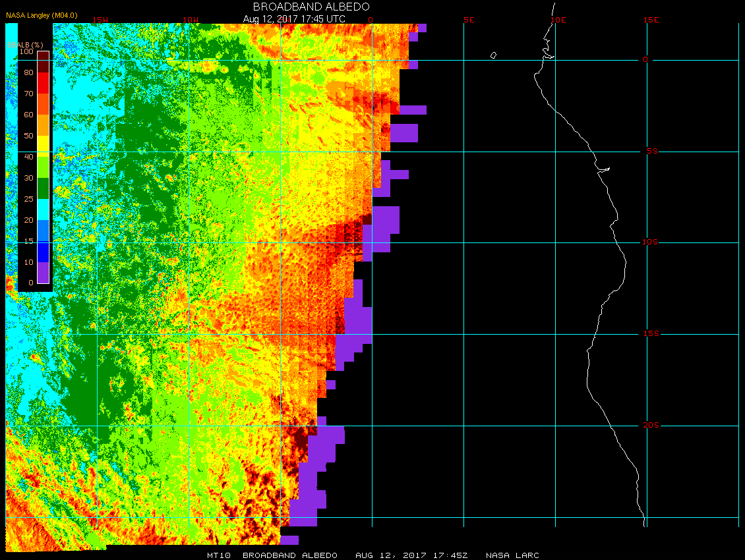Click '17:45Z' in the footer caption
This screenshot has width=745, height=560.
pyautogui.click(x=450, y=555)
